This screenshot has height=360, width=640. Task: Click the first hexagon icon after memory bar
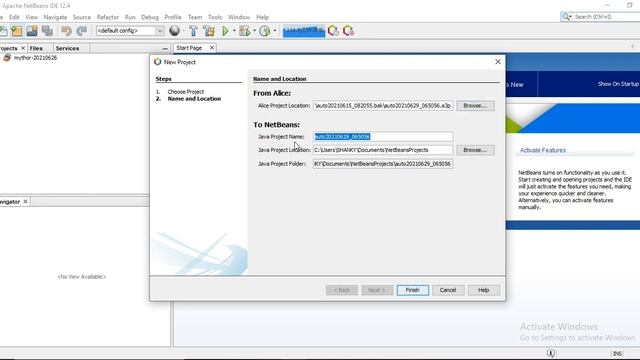coord(333,31)
